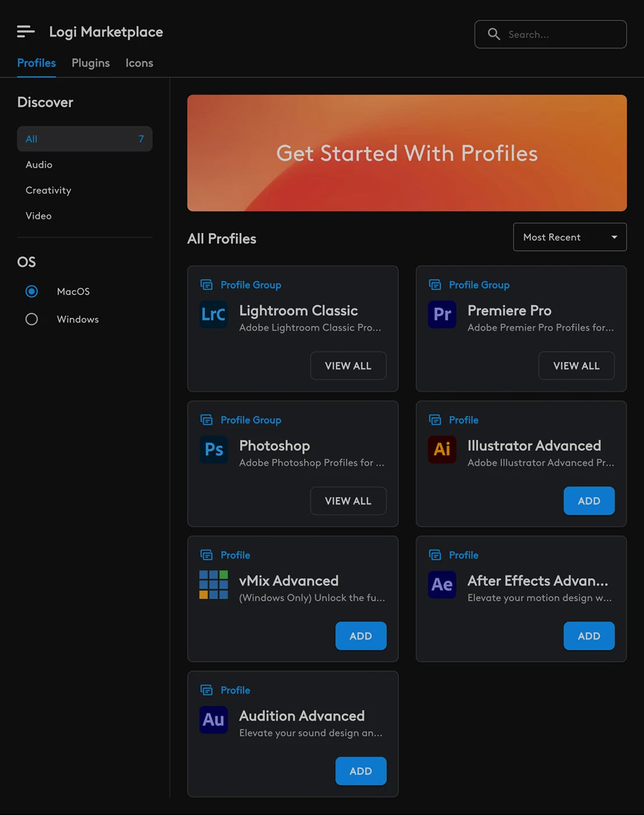Click profile icon on vMix Advanced card

[207, 555]
